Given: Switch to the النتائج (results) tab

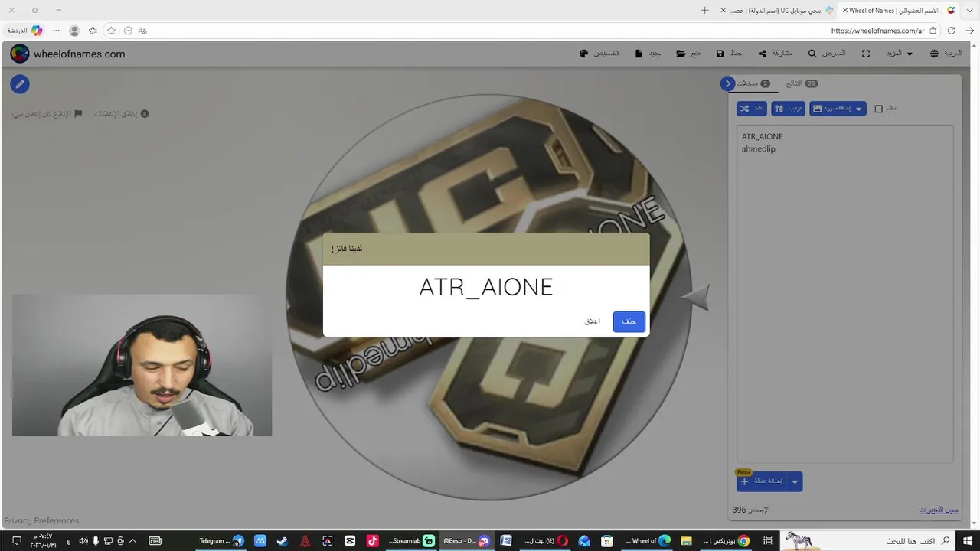Looking at the screenshot, I should (802, 83).
